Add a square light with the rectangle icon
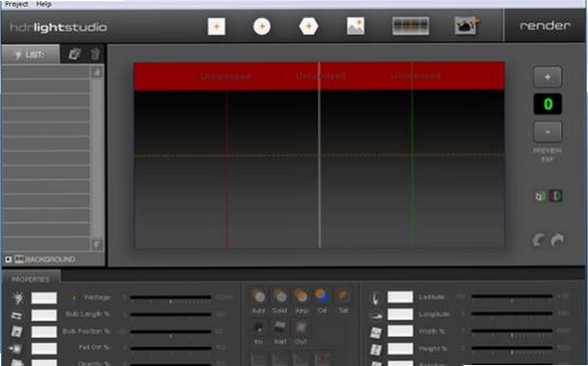This screenshot has width=588, height=366. point(216,27)
